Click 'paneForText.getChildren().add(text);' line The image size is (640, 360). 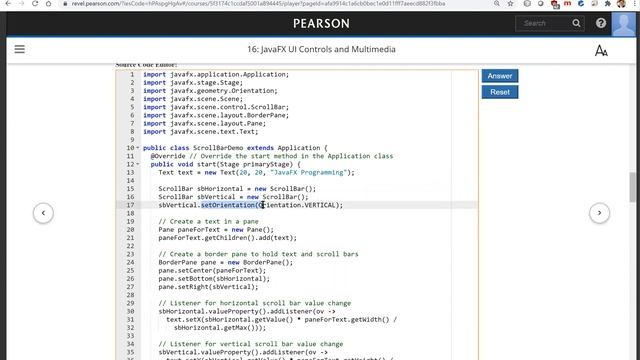tap(227, 238)
